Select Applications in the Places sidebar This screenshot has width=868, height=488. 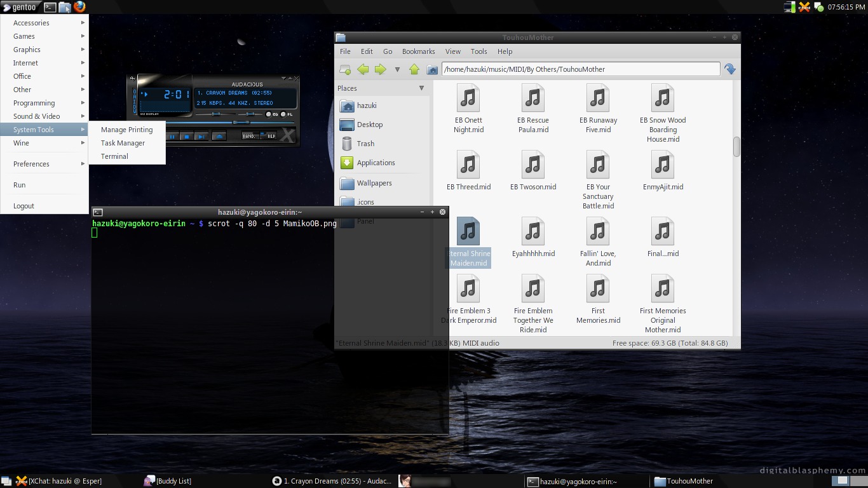382,163
